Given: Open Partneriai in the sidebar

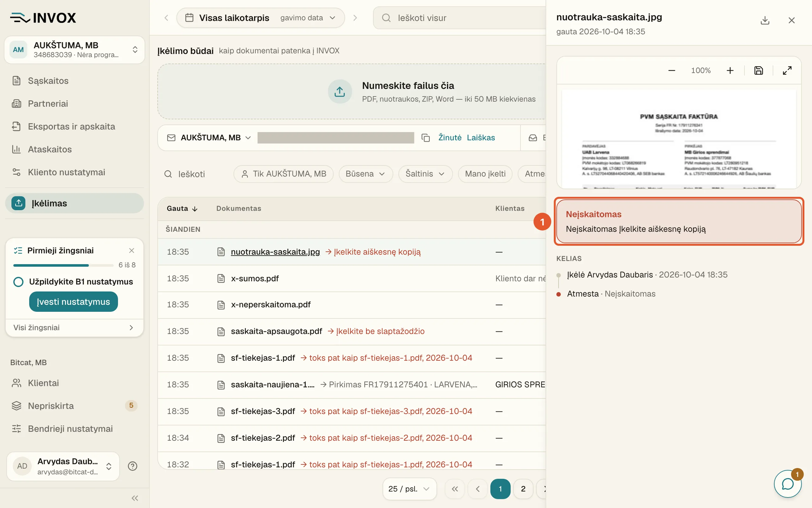Looking at the screenshot, I should pos(74,104).
